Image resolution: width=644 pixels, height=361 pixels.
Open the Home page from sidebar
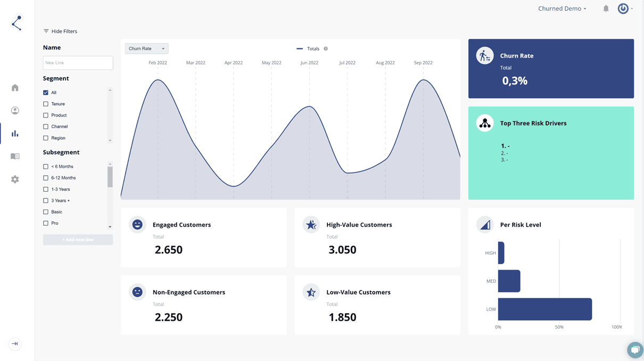point(15,88)
